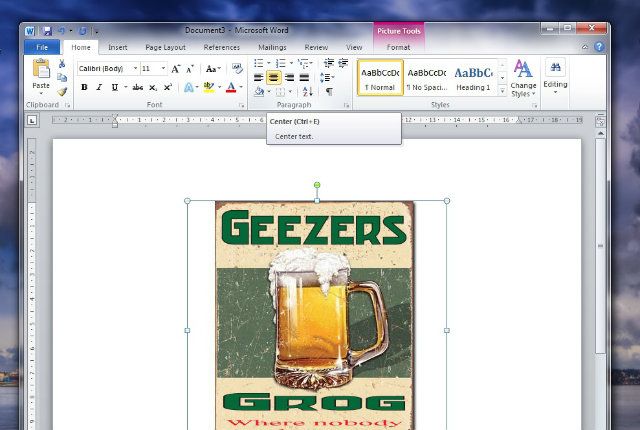The height and width of the screenshot is (430, 640).
Task: Open the Picture Tools Format tab
Action: pyautogui.click(x=398, y=47)
